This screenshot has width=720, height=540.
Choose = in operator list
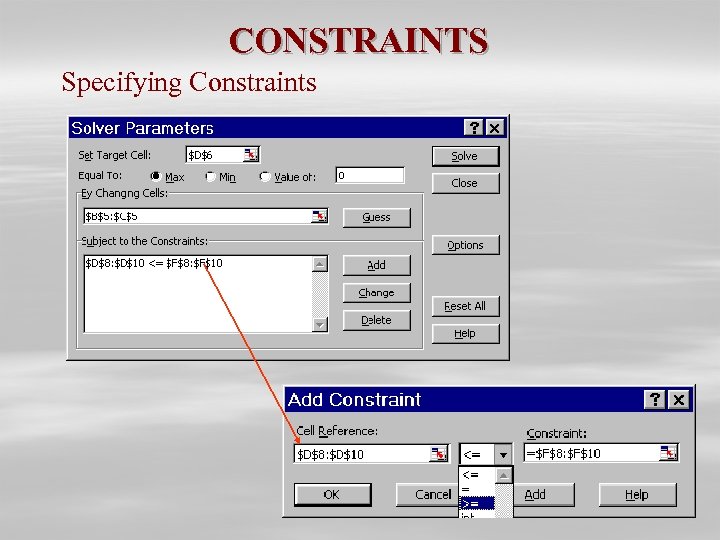click(477, 489)
